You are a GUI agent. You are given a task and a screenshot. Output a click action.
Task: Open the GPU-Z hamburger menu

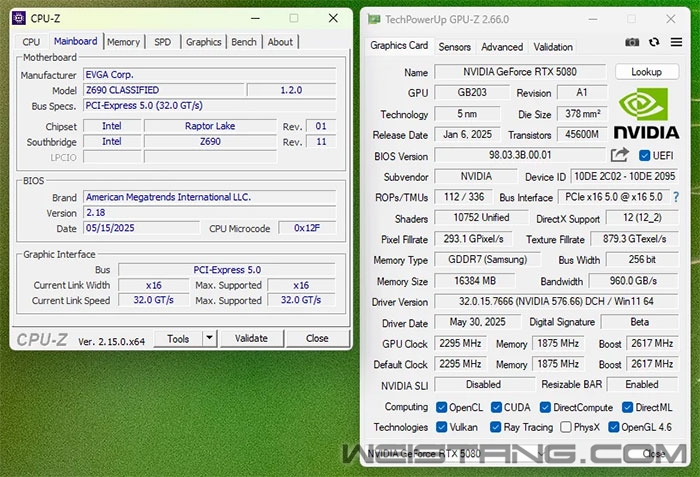pos(676,42)
